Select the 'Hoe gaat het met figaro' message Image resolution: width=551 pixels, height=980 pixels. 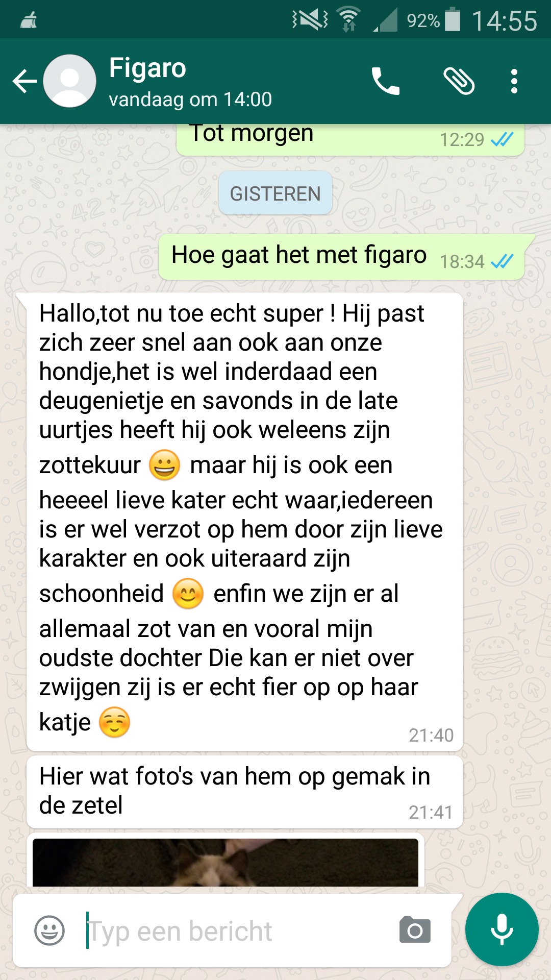pyautogui.click(x=342, y=257)
